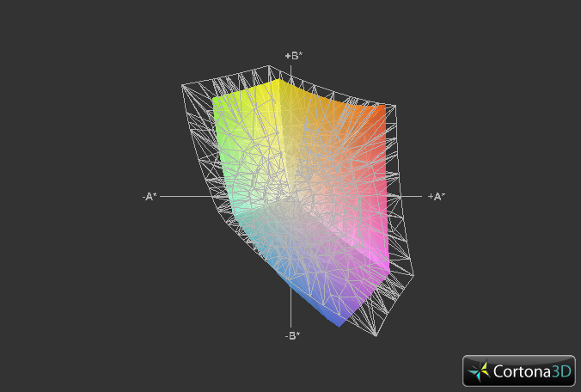Screen dimensions: 581x392
Task: Click the Cortona3D logo button
Action: tap(519, 371)
